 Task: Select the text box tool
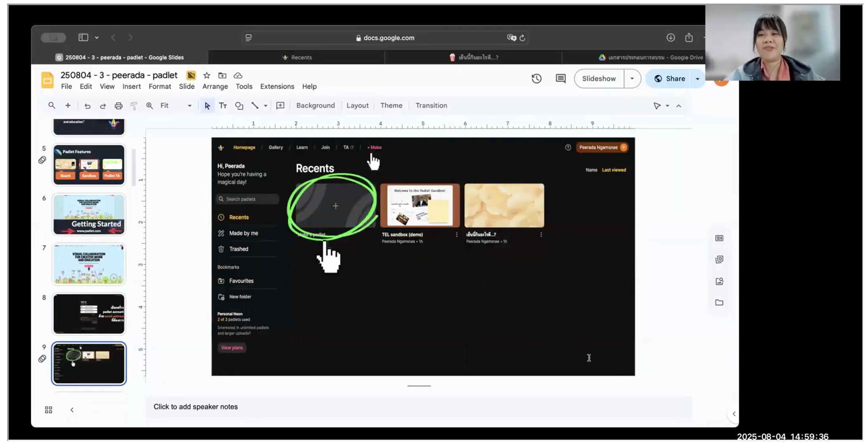(223, 105)
